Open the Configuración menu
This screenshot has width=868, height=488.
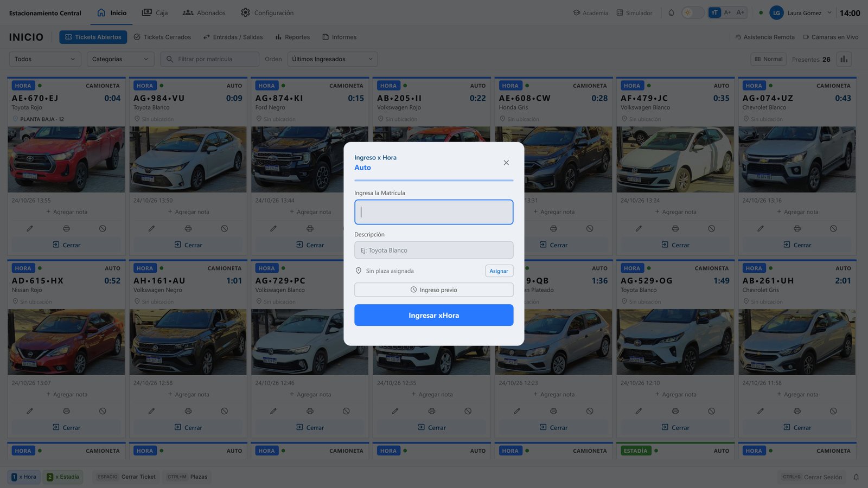point(267,12)
